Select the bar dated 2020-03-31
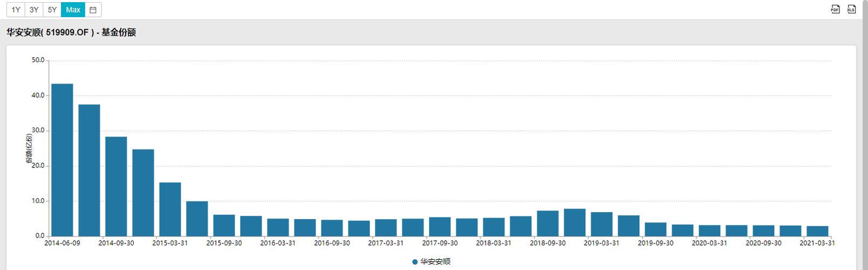The width and height of the screenshot is (868, 270). pos(709,231)
